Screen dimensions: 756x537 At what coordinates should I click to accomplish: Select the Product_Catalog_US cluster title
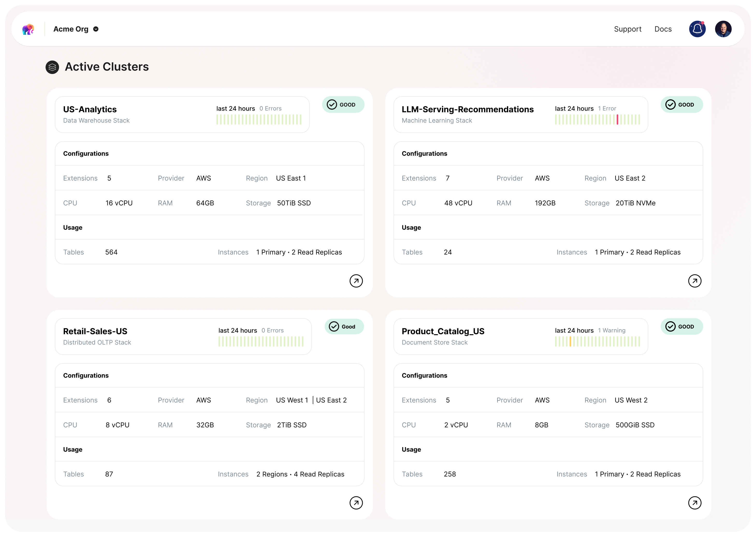(443, 331)
